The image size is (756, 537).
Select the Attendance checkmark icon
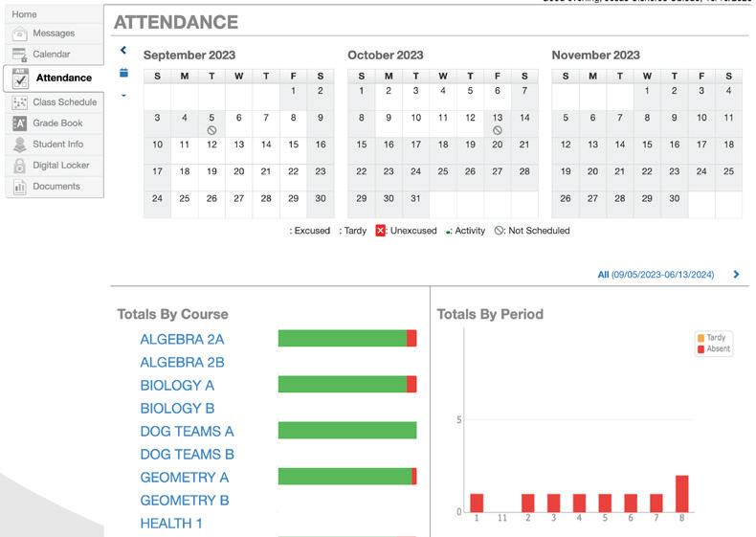pyautogui.click(x=20, y=78)
